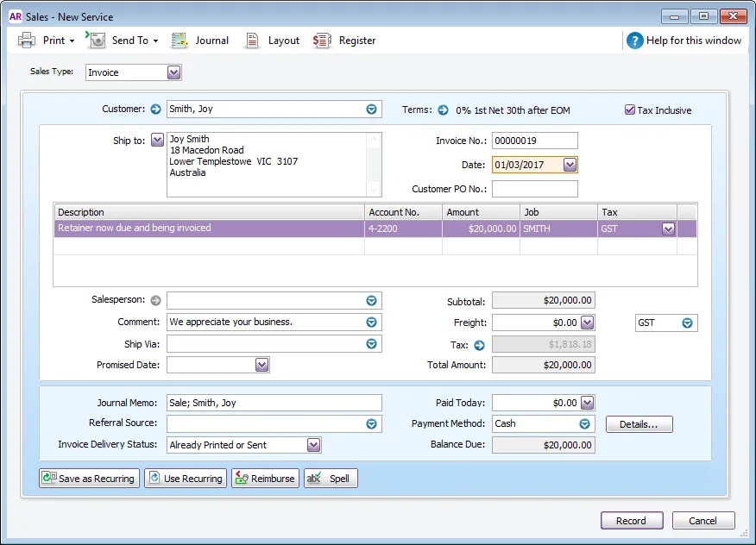Select the Retainer now due description cell
Image resolution: width=756 pixels, height=545 pixels.
point(209,229)
